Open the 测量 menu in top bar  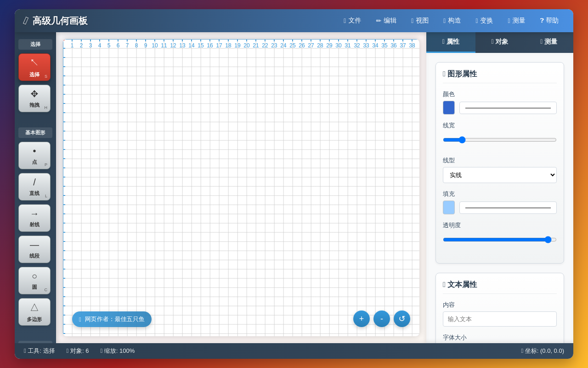point(516,21)
